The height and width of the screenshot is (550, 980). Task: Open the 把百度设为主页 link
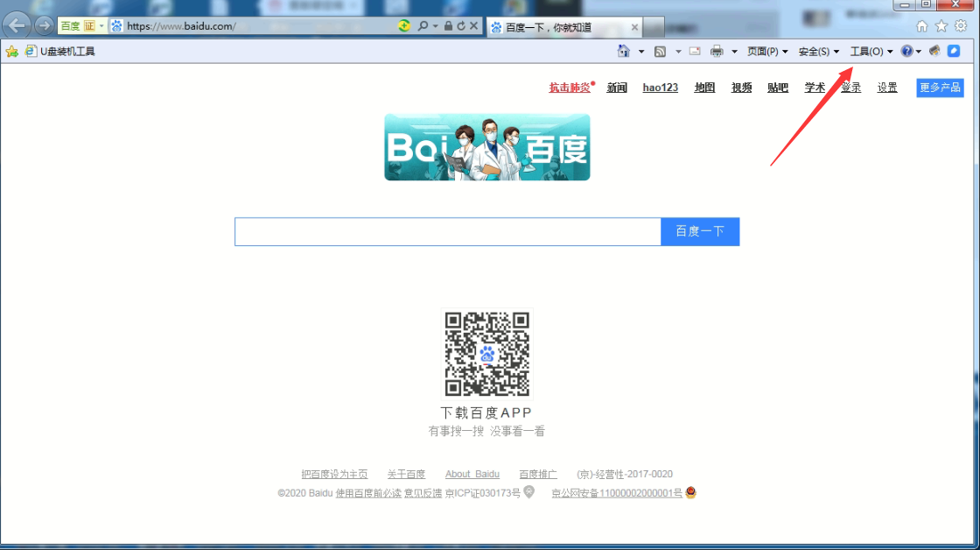(x=334, y=475)
